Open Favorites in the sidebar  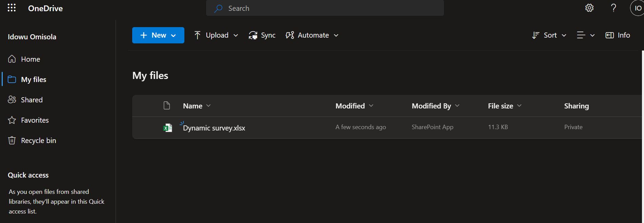[35, 120]
